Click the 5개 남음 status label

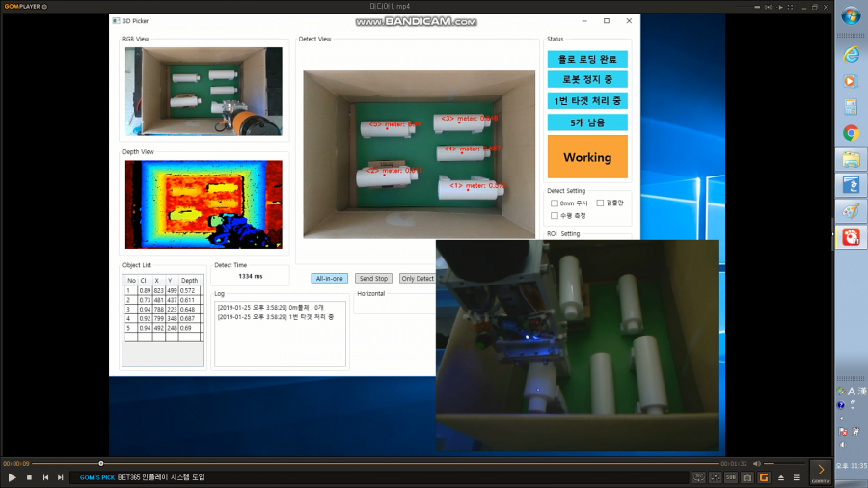click(587, 122)
